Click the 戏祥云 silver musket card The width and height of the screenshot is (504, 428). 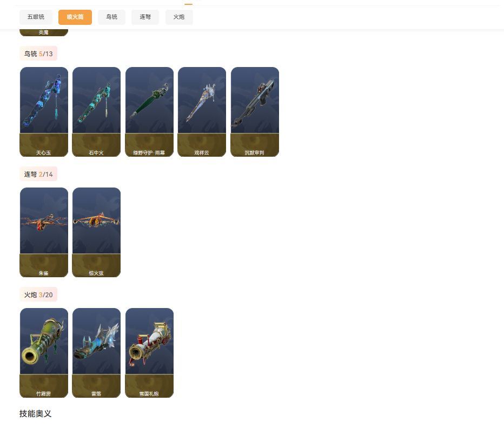pyautogui.click(x=202, y=112)
